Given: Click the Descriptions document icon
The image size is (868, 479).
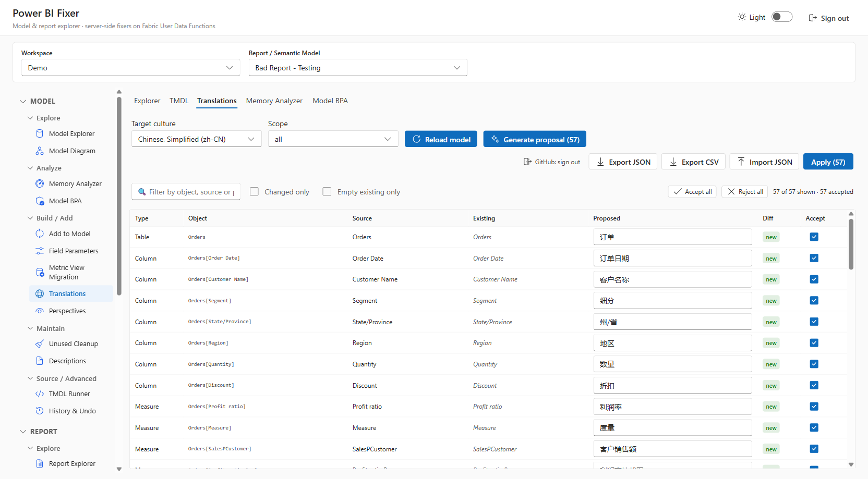Looking at the screenshot, I should [40, 361].
